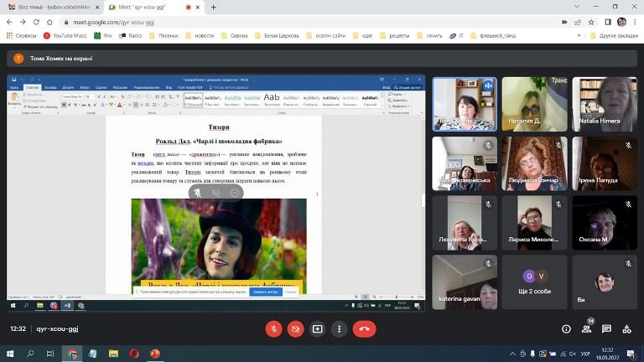Open the Activities shapes icon
The width and height of the screenshot is (644, 362).
pyautogui.click(x=626, y=328)
